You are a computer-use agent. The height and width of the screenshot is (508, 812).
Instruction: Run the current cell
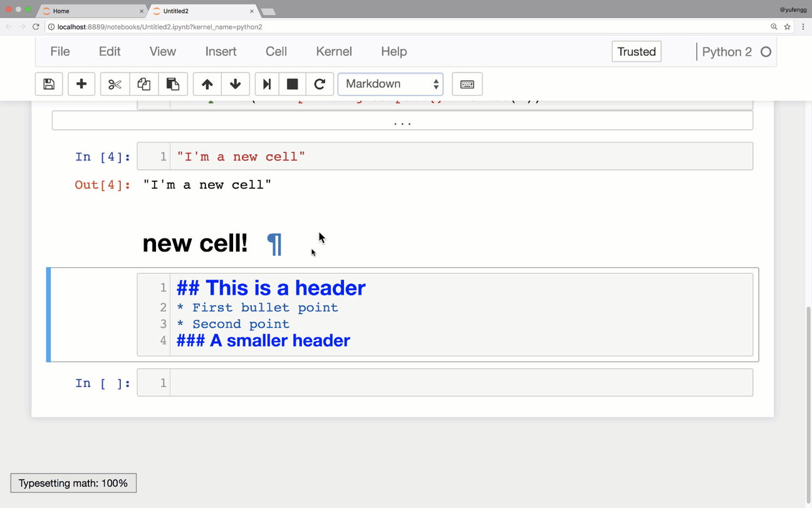[266, 83]
